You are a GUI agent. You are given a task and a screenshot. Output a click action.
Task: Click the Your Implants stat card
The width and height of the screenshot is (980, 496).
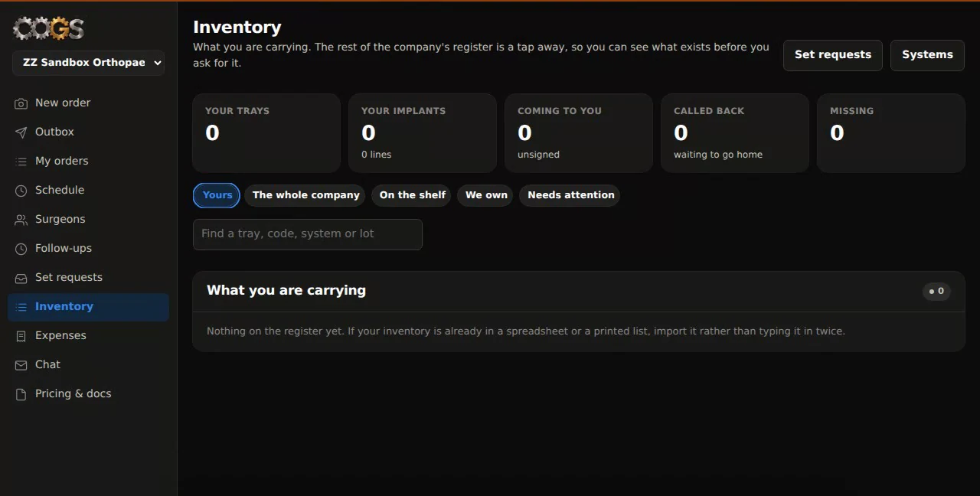point(423,133)
